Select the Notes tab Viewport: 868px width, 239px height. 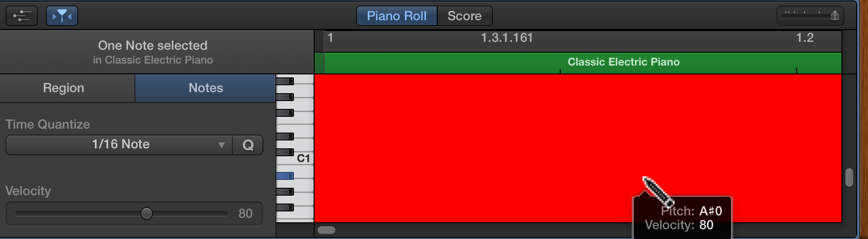[x=206, y=88]
